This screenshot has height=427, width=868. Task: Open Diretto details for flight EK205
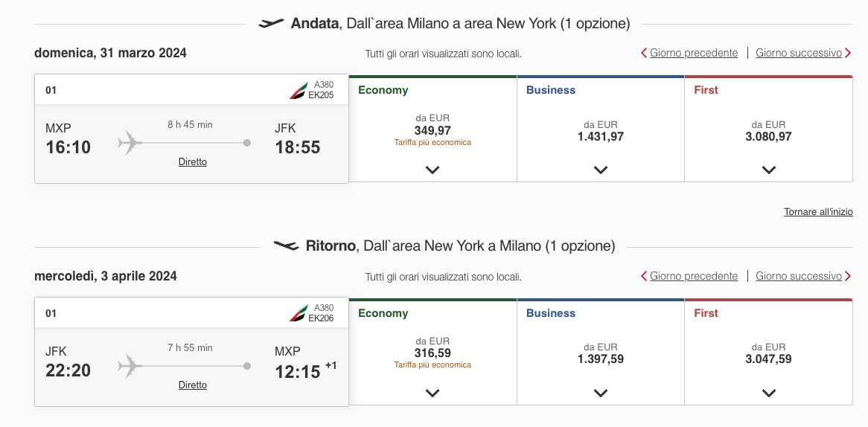point(193,162)
